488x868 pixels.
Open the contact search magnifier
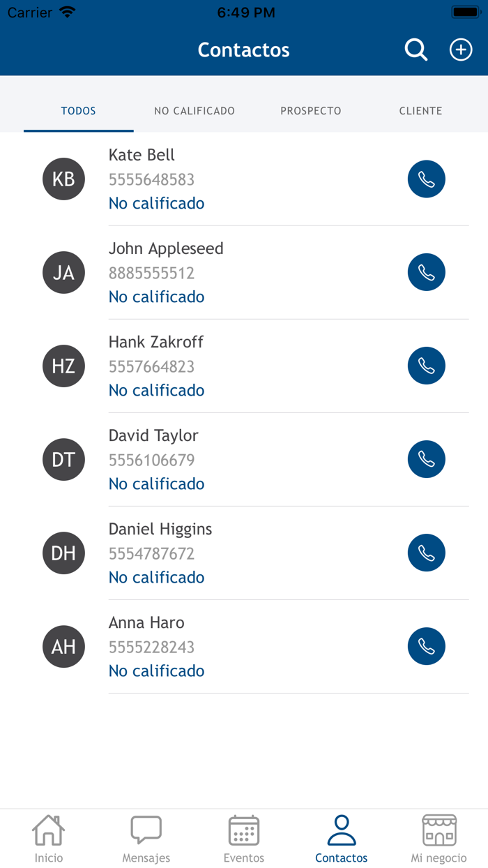coord(416,50)
